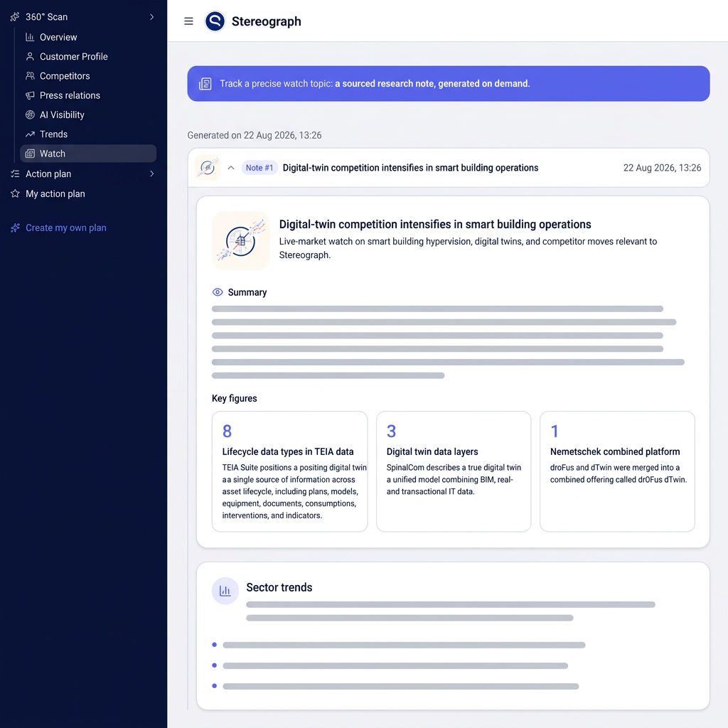Open the Action plan section
The height and width of the screenshot is (728, 728).
point(48,174)
